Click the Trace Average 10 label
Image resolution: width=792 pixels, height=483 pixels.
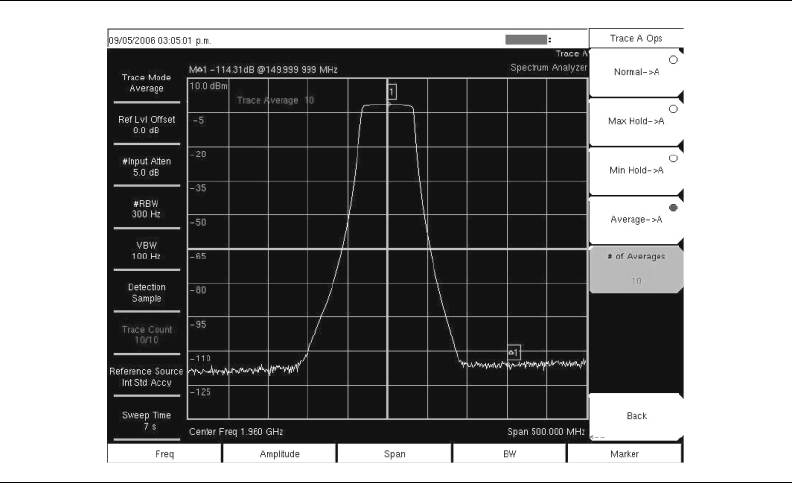tap(275, 101)
